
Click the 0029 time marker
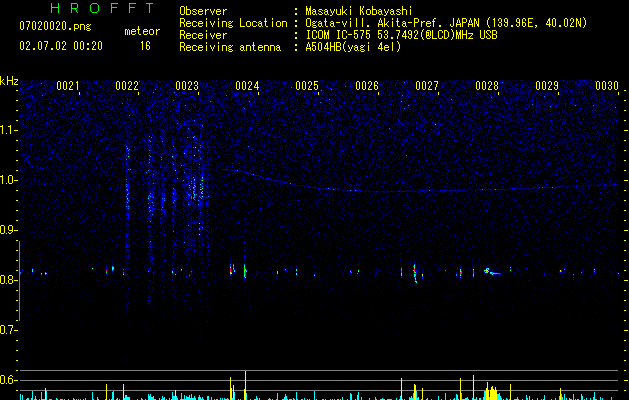point(547,86)
